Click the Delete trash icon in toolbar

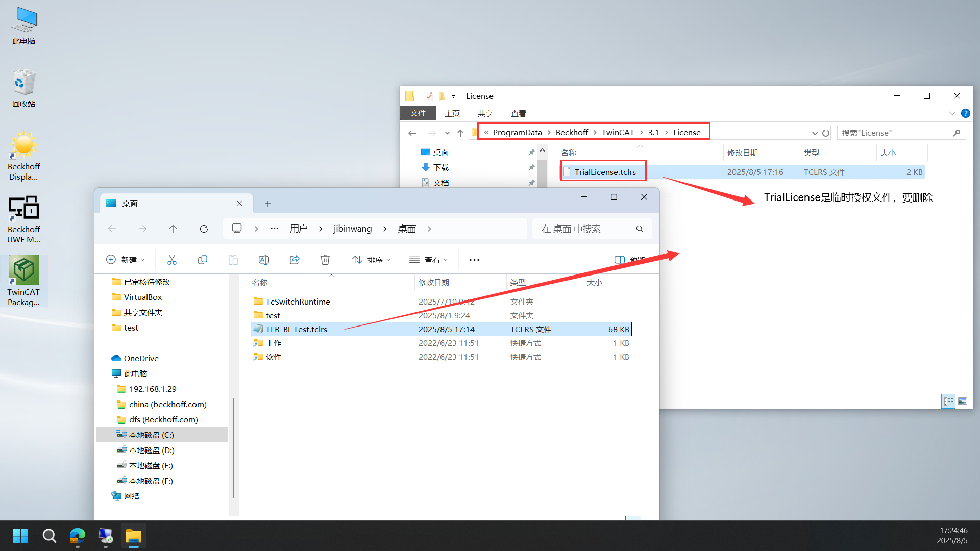click(x=325, y=260)
